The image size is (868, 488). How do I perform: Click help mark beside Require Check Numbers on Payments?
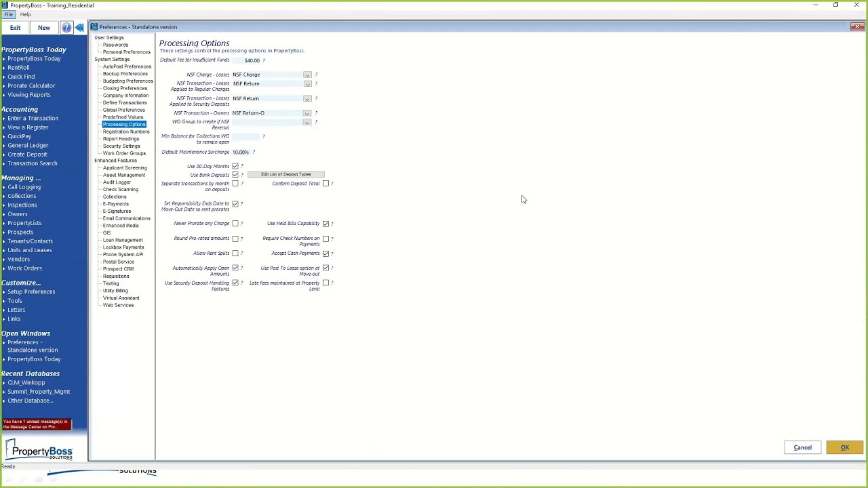pyautogui.click(x=332, y=239)
